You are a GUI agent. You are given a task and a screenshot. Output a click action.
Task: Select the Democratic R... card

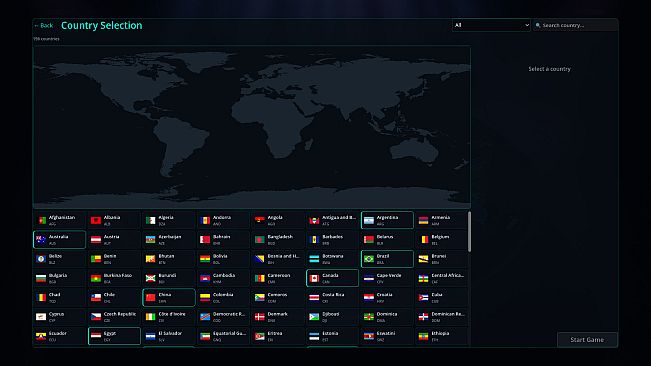coord(223,317)
